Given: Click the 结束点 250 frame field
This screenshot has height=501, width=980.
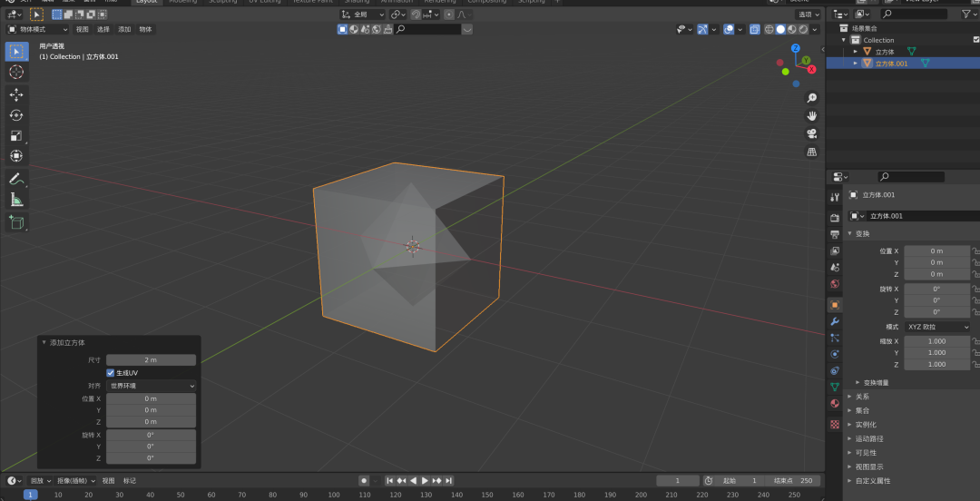Looking at the screenshot, I should coord(793,481).
